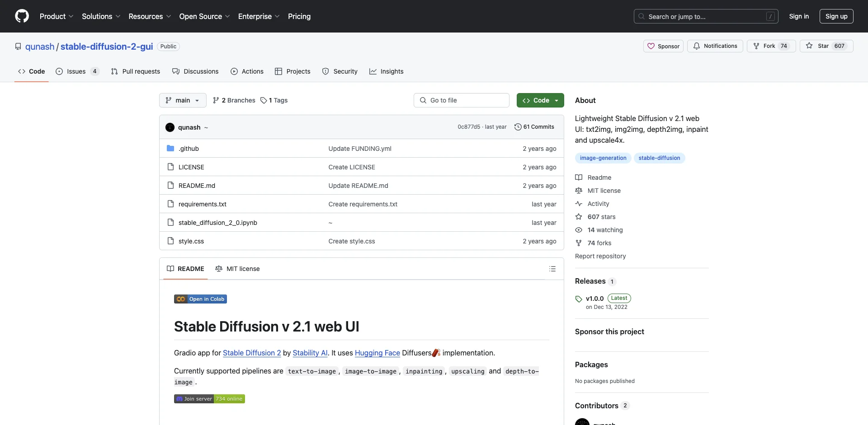The image size is (868, 425).
Task: Click the qunash avatar in commit row
Action: tap(170, 127)
